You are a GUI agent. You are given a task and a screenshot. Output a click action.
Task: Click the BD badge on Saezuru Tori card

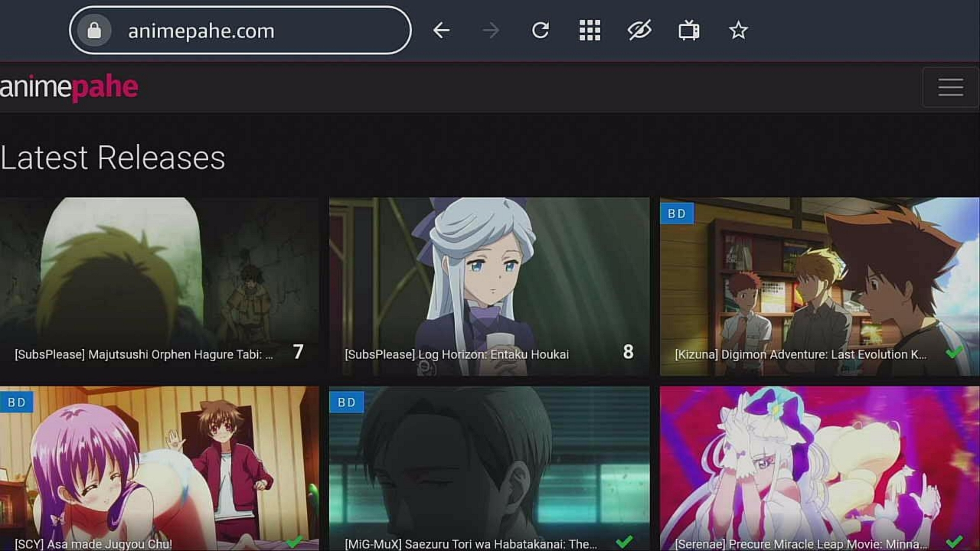click(x=347, y=402)
